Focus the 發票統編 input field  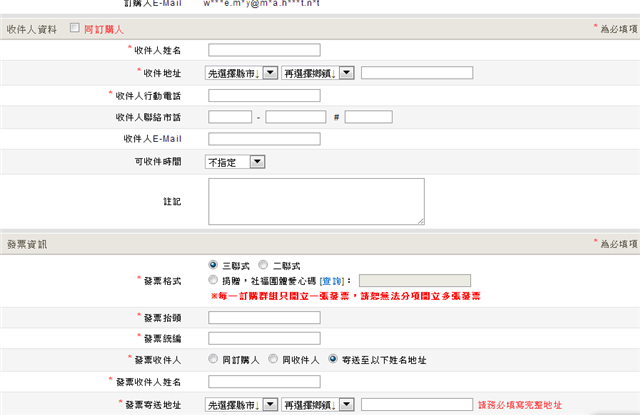pyautogui.click(x=264, y=338)
